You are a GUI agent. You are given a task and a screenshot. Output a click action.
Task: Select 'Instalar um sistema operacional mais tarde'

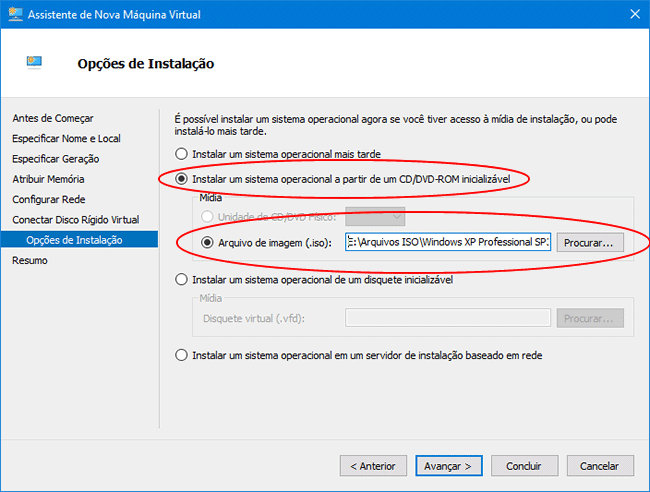tap(181, 154)
